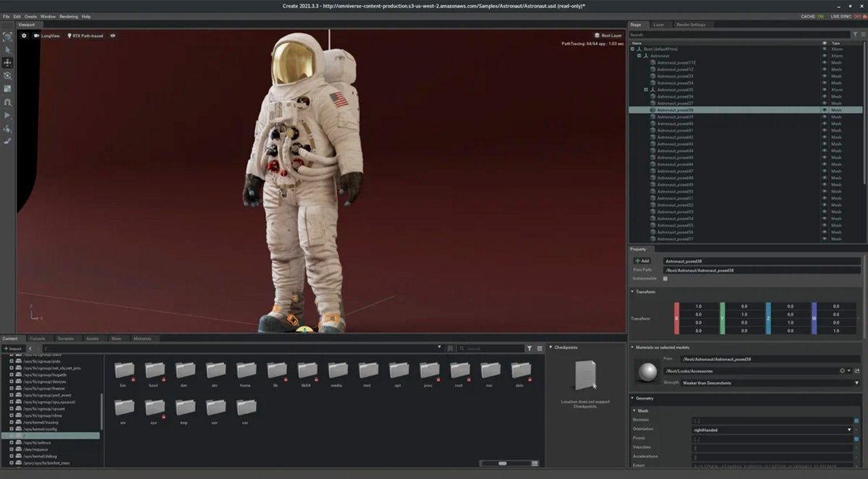The image size is (868, 479).
Task: Click the Import button in Content panel
Action: coord(13,348)
